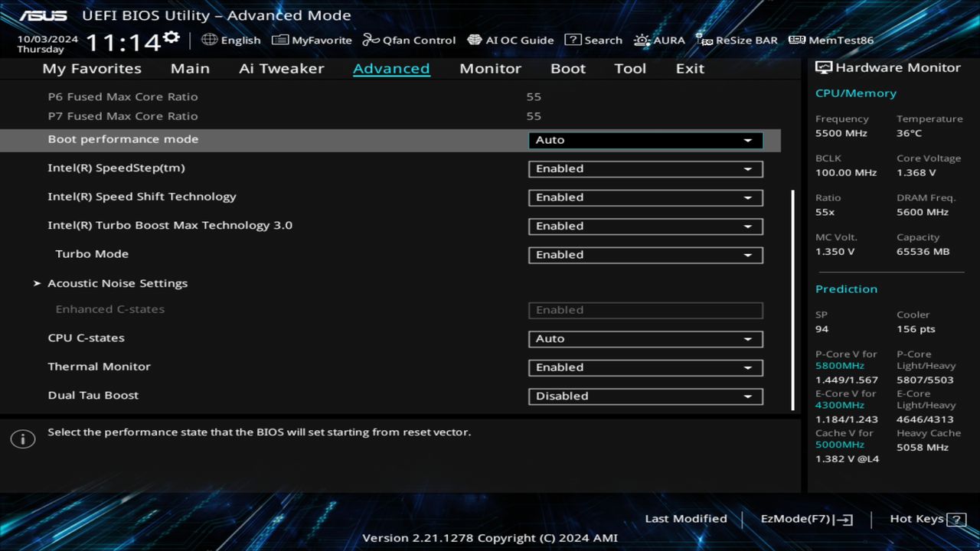980x551 pixels.
Task: Enable Dual Tau Boost
Action: [645, 396]
